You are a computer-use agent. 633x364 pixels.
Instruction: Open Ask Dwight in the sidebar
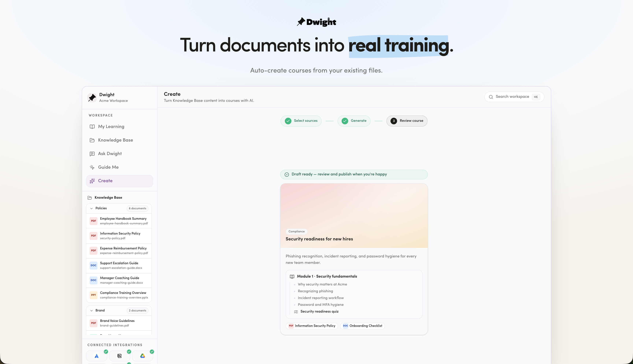pyautogui.click(x=119, y=154)
